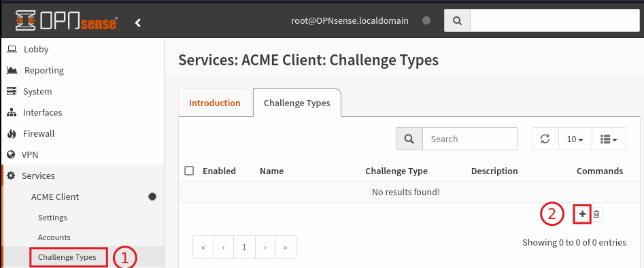Click the gray status dot next to the hostname
Screen dimensions: 644x268
426,20
